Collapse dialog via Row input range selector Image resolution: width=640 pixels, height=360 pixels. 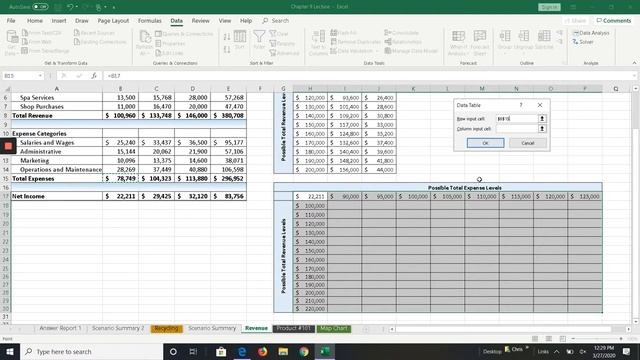click(542, 118)
